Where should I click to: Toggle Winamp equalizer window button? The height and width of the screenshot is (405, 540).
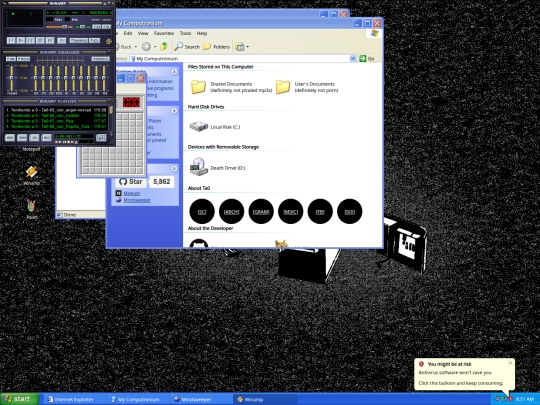pyautogui.click(x=97, y=27)
